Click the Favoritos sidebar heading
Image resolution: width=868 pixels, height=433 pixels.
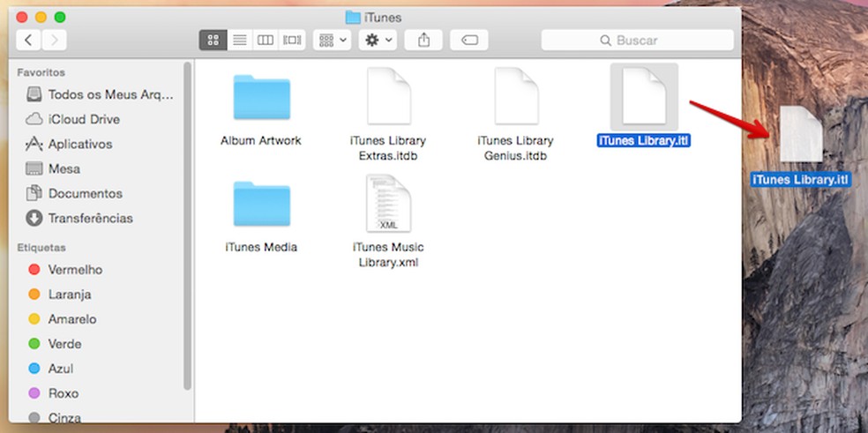click(41, 72)
